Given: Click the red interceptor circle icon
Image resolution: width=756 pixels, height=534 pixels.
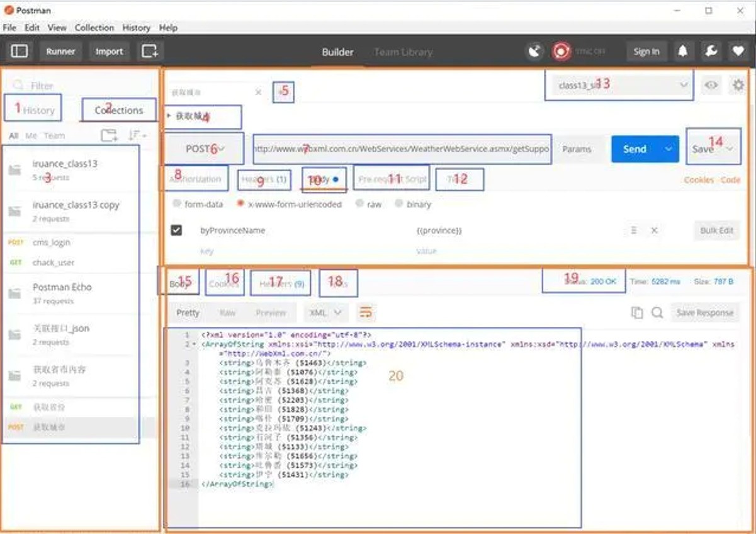Looking at the screenshot, I should click(x=561, y=52).
